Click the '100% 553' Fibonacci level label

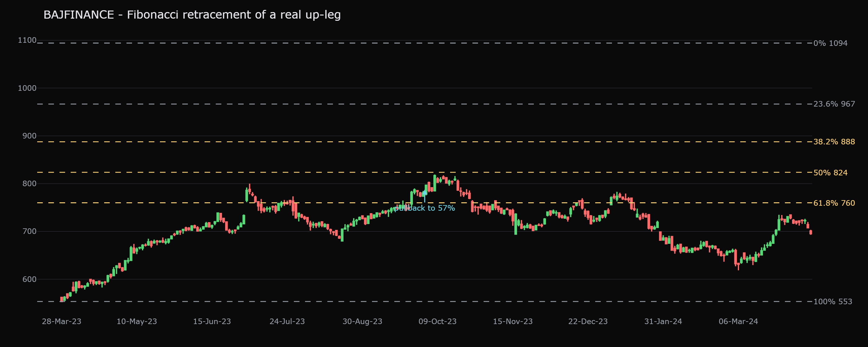click(x=833, y=301)
